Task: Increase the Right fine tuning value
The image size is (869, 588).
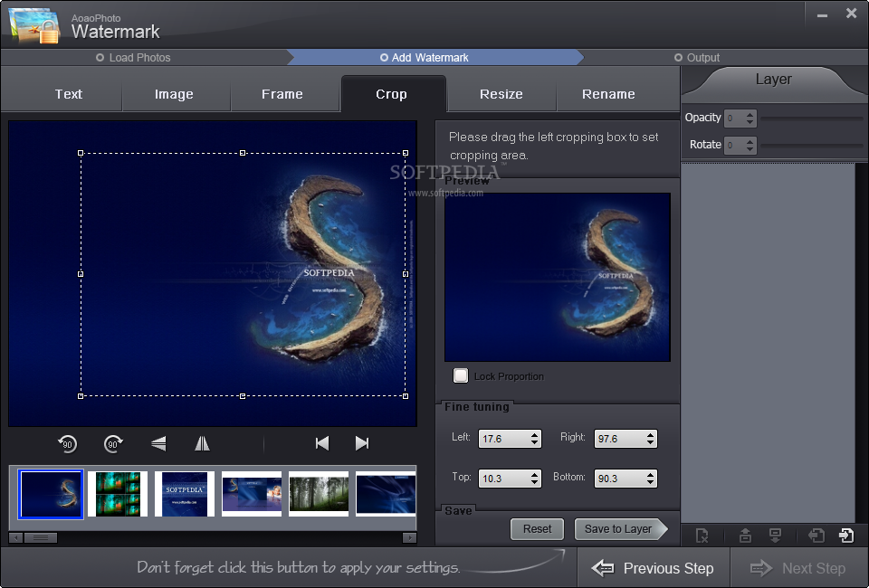Action: tap(650, 434)
